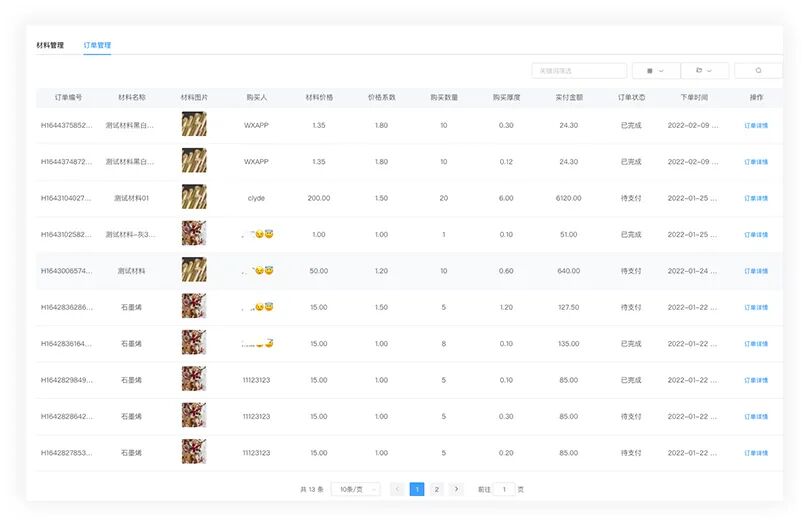Viewport: 807px width, 525px height.
Task: Click the 订单状态 column header
Action: coord(631,97)
